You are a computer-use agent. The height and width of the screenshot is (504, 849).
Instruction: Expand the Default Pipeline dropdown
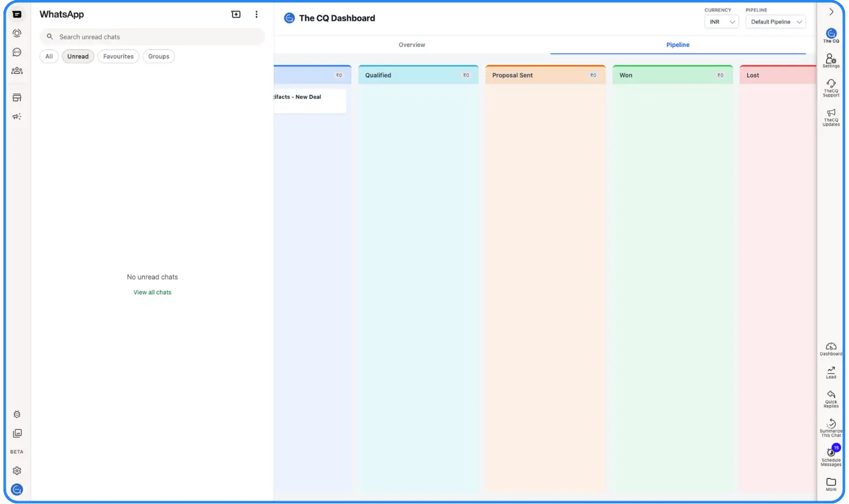[775, 22]
